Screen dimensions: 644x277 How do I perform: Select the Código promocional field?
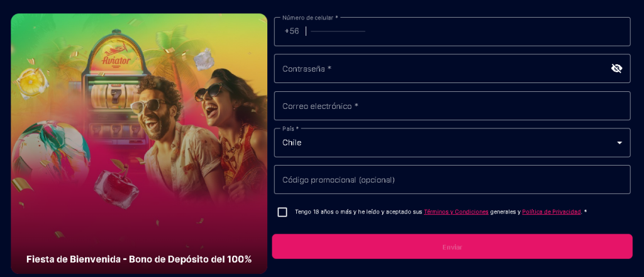point(452,180)
